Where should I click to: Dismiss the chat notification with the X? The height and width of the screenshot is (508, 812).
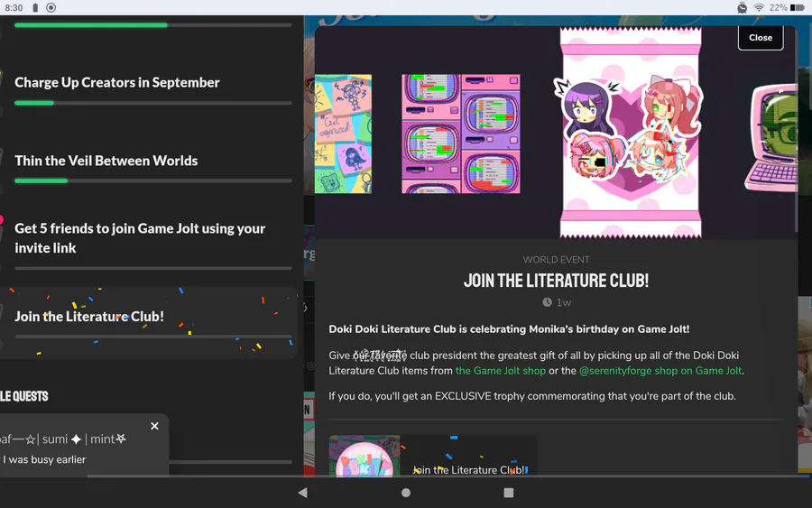point(154,426)
